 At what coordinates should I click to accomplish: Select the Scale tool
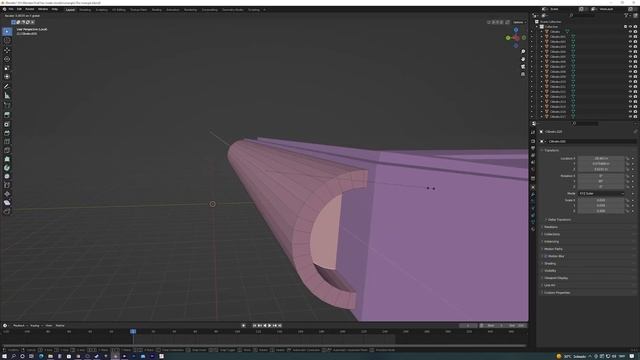tap(7, 68)
